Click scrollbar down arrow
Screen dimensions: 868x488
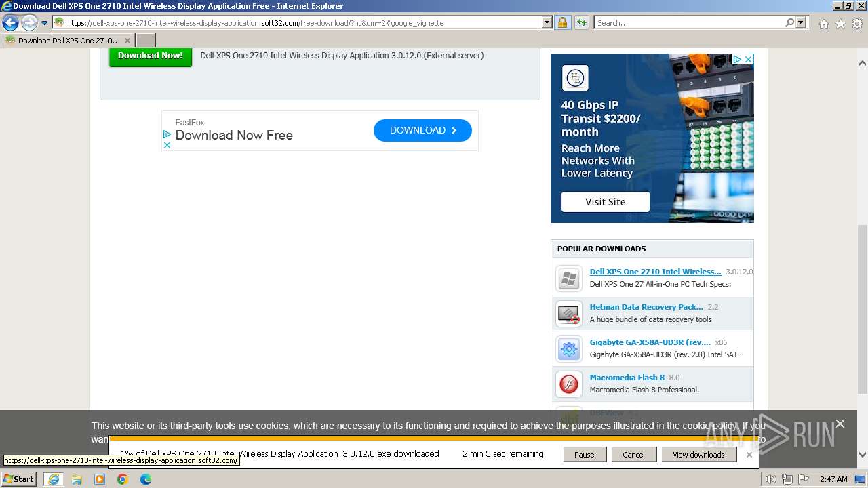[x=862, y=455]
